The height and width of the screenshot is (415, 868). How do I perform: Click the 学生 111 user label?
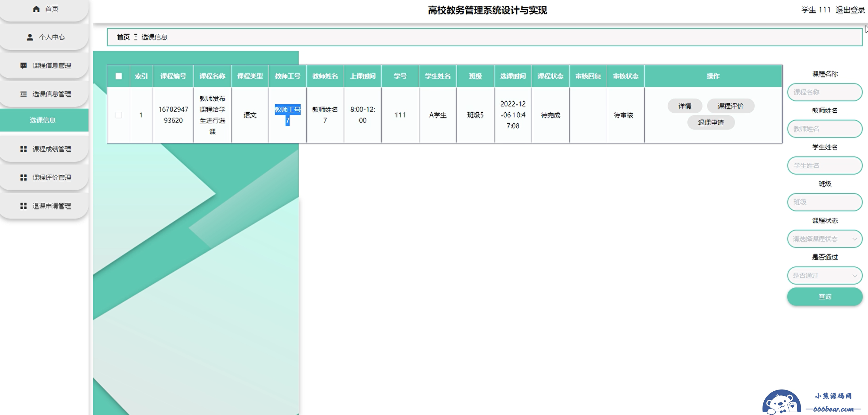coord(816,10)
